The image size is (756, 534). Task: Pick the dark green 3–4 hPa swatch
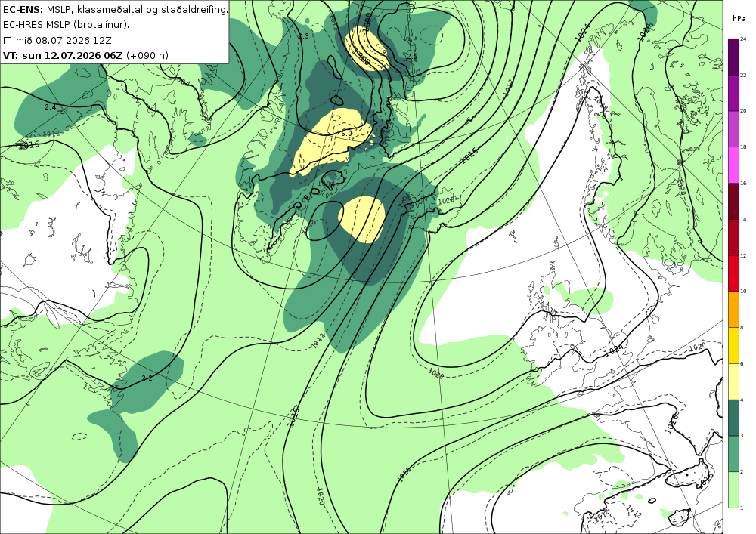coord(733,417)
